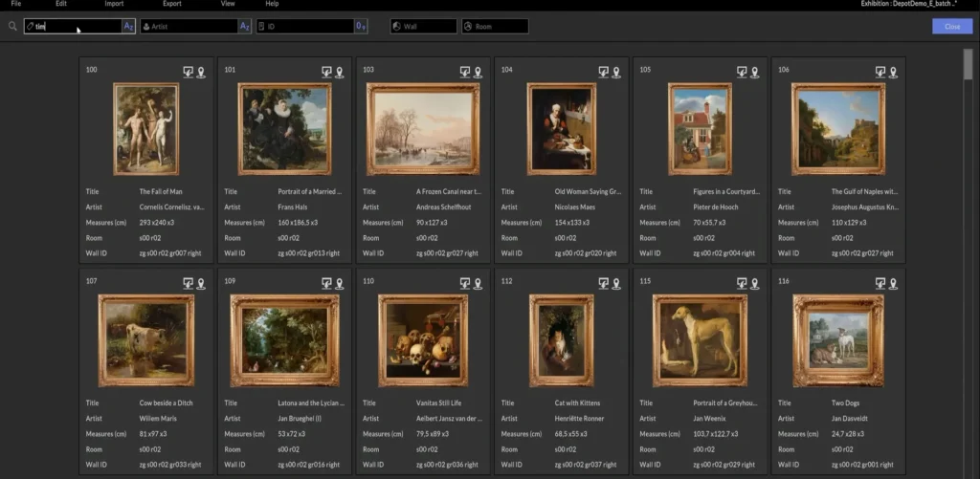This screenshot has width=980, height=479.
Task: Click the location pin on card 100
Action: [201, 73]
